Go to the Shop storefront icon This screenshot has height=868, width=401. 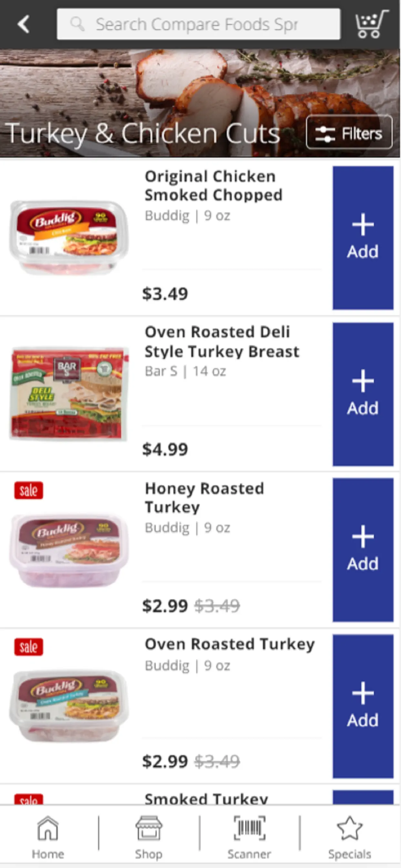point(149,828)
